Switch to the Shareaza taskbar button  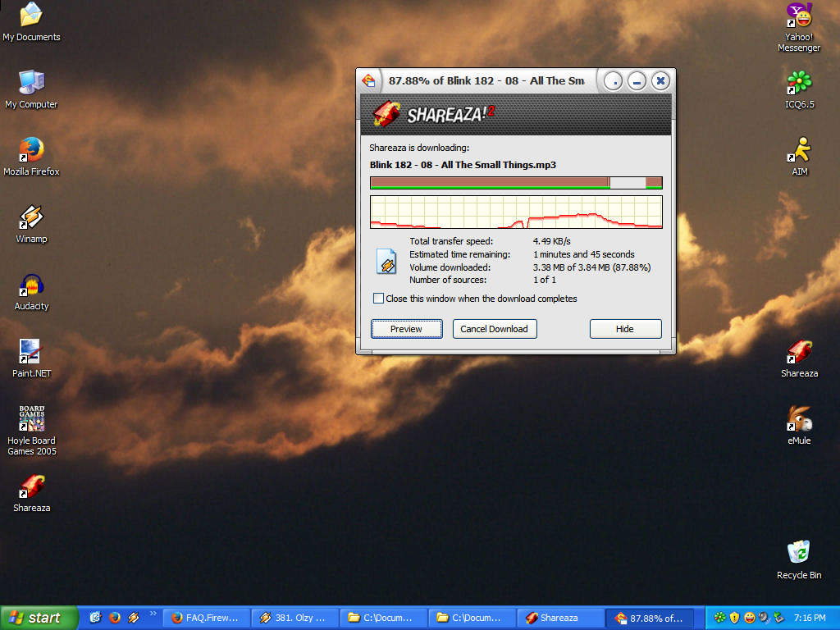tap(560, 618)
